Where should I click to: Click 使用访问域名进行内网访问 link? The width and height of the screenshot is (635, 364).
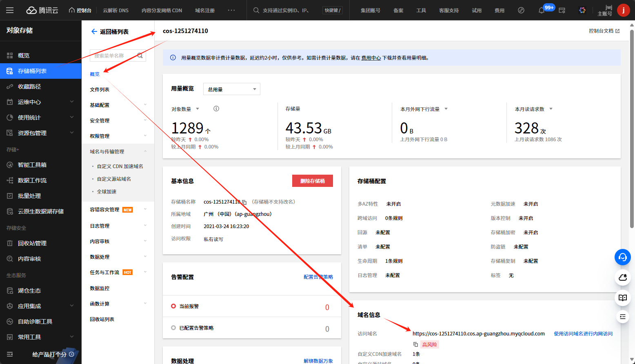(583, 334)
